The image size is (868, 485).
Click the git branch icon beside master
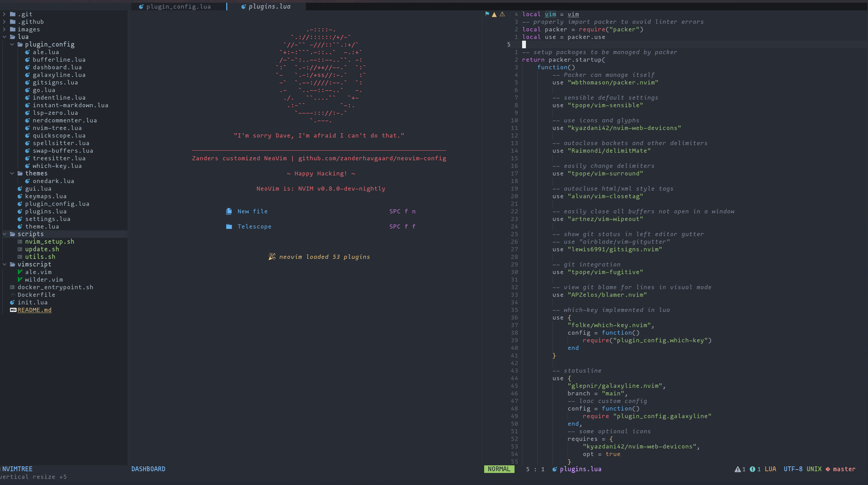coord(828,469)
